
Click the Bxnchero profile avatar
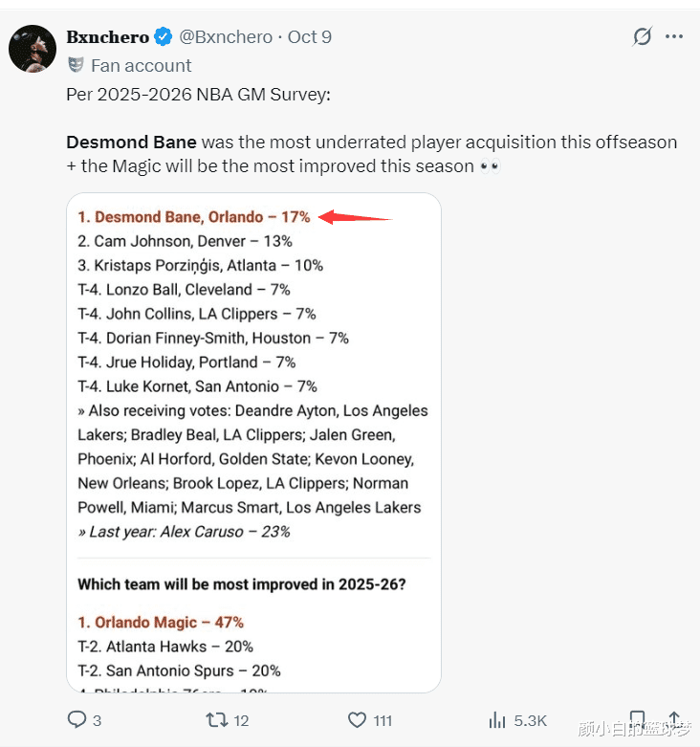33,49
